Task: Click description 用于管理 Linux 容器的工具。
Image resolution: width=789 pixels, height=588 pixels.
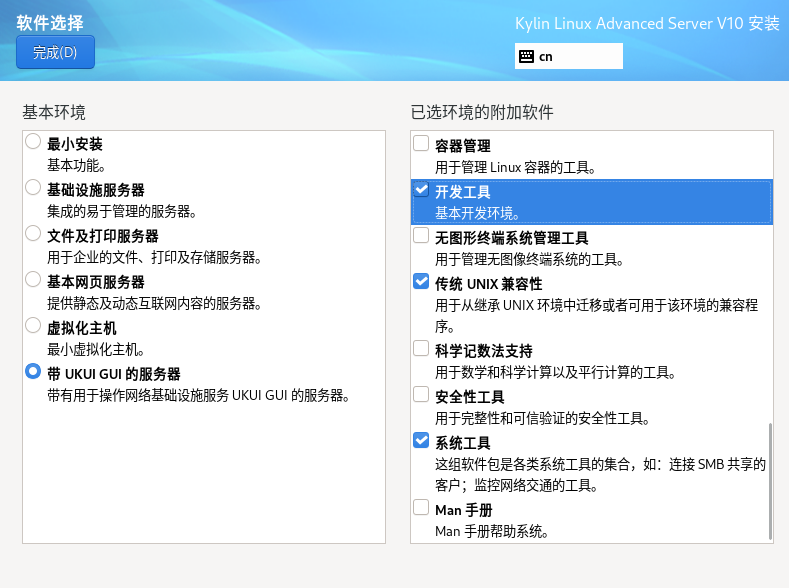Action: click(x=516, y=167)
